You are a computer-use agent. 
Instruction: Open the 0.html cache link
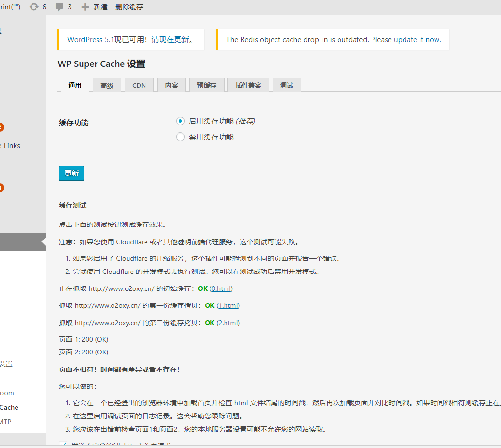(x=221, y=288)
